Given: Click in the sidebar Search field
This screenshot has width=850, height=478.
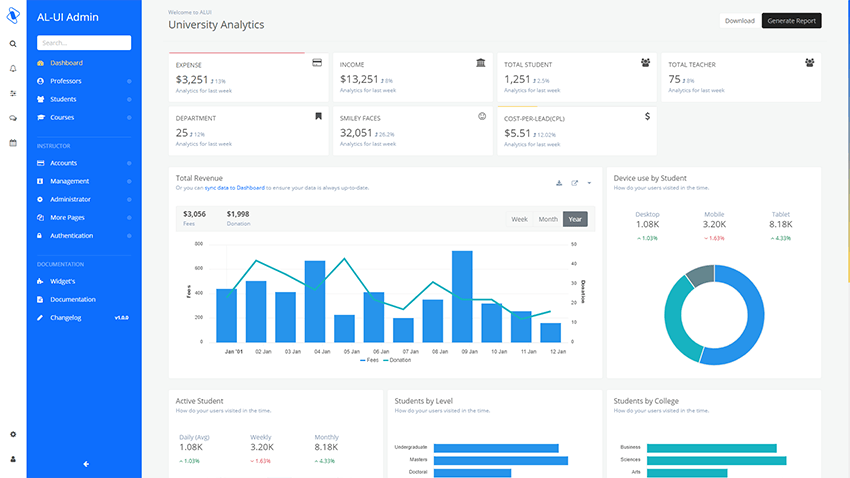Looking at the screenshot, I should [84, 43].
